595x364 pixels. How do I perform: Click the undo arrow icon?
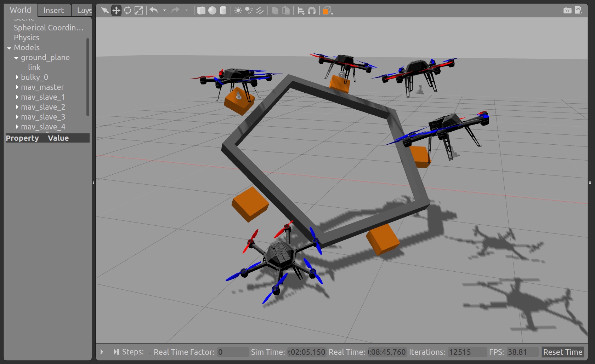tap(154, 10)
